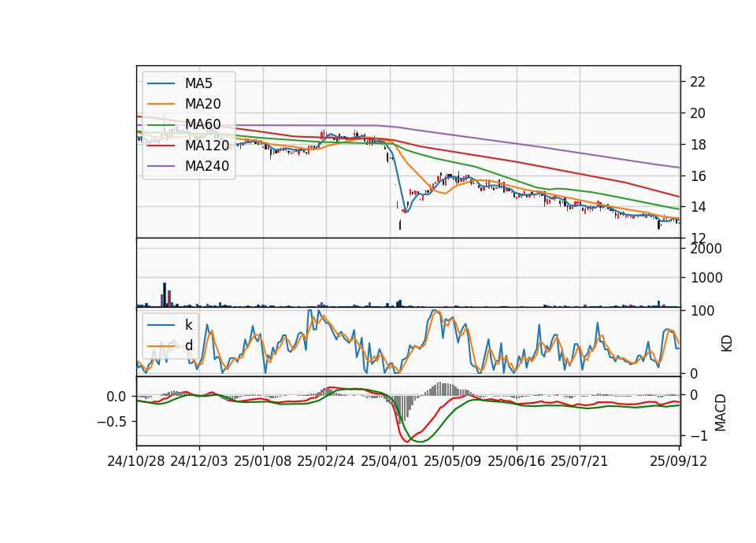
Task: Click the MA240 legend label
Action: pos(207,166)
